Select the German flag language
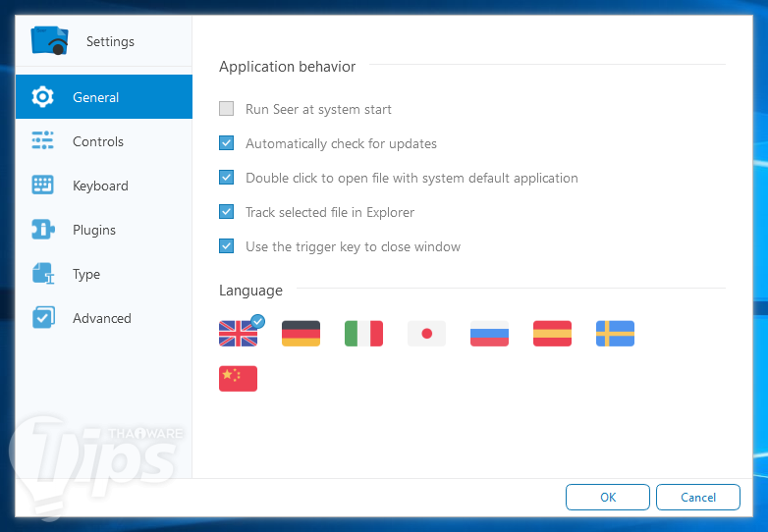 (x=301, y=334)
